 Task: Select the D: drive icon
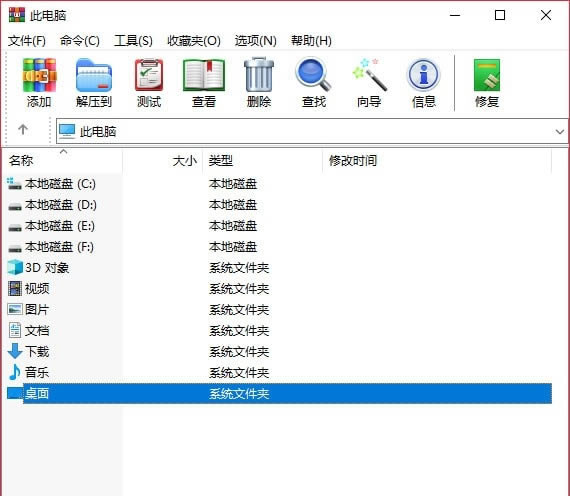coord(15,206)
